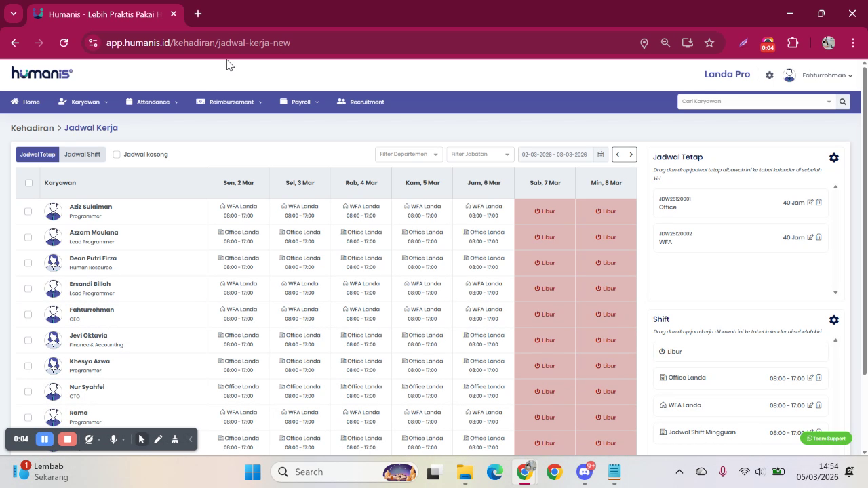Screen dimensions: 868x488
Task: Tick the checkbox for Jevi Oktavia
Action: click(28, 340)
